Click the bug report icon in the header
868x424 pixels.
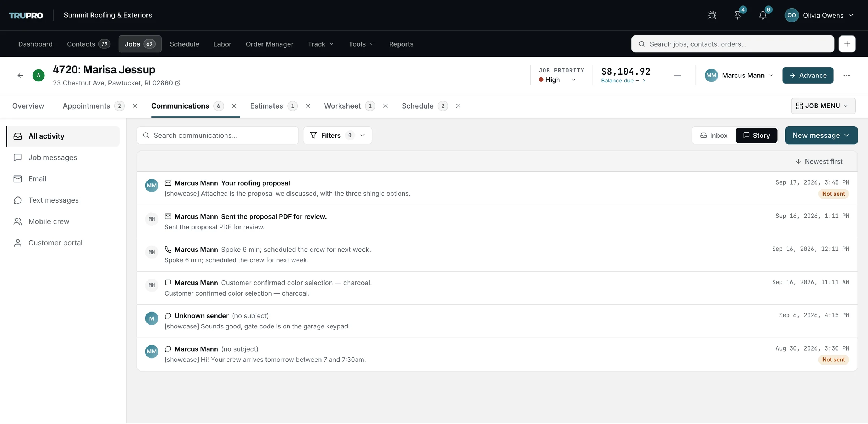pyautogui.click(x=712, y=15)
